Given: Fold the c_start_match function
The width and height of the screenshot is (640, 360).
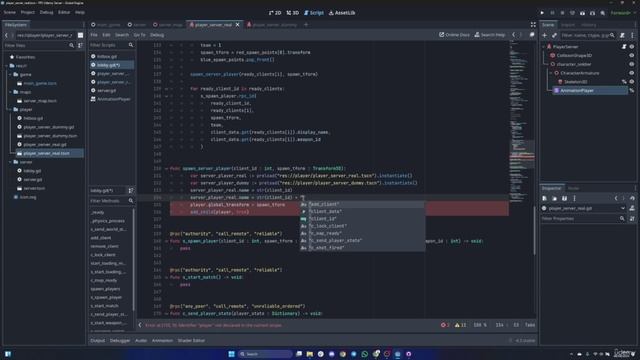Looking at the screenshot, I should (166, 278).
